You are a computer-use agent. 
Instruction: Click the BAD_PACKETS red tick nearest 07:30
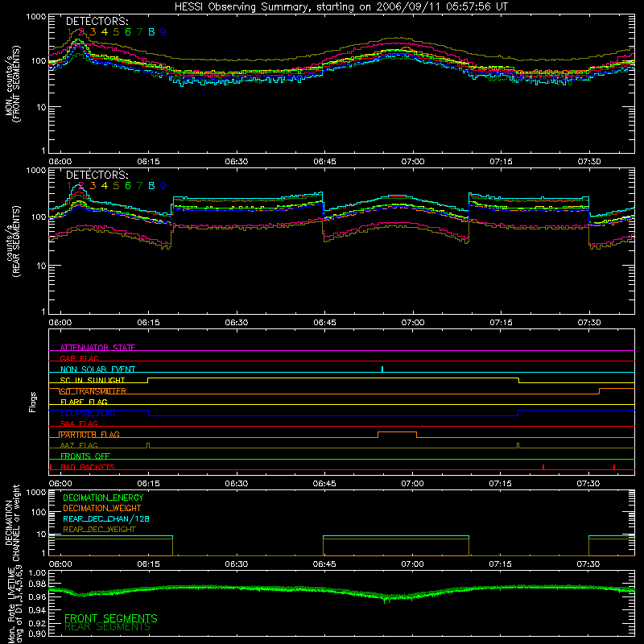tap(614, 467)
